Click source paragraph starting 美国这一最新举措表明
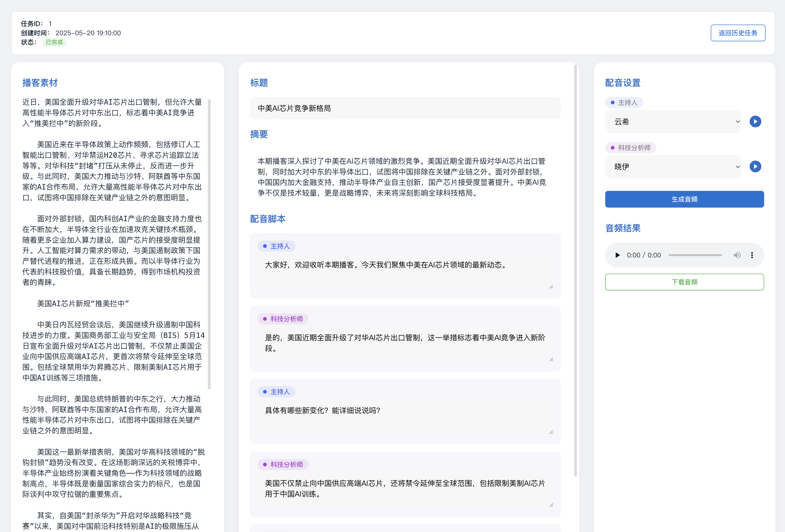Image resolution: width=785 pixels, height=532 pixels. coord(113,473)
